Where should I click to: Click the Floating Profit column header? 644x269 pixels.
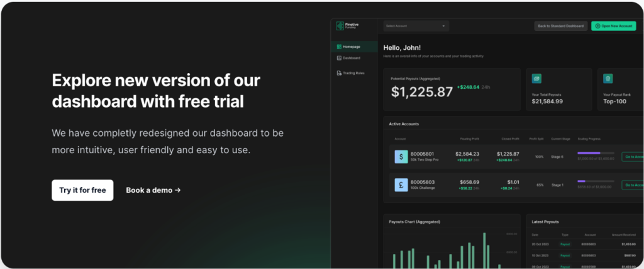click(470, 139)
